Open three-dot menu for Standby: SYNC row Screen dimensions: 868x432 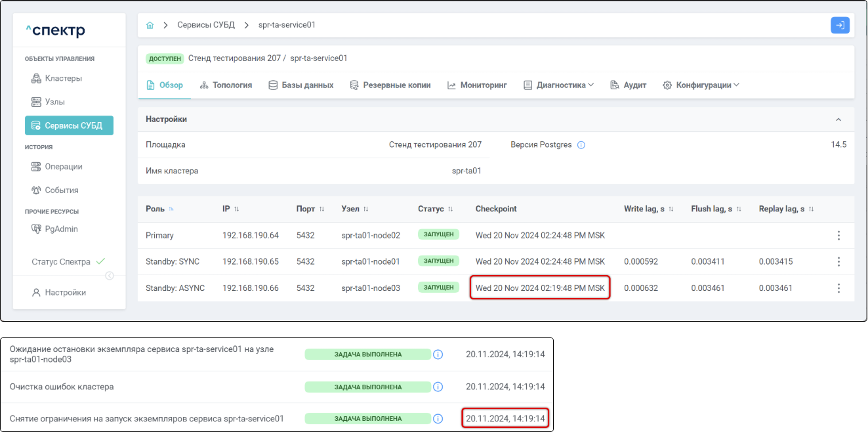[838, 261]
